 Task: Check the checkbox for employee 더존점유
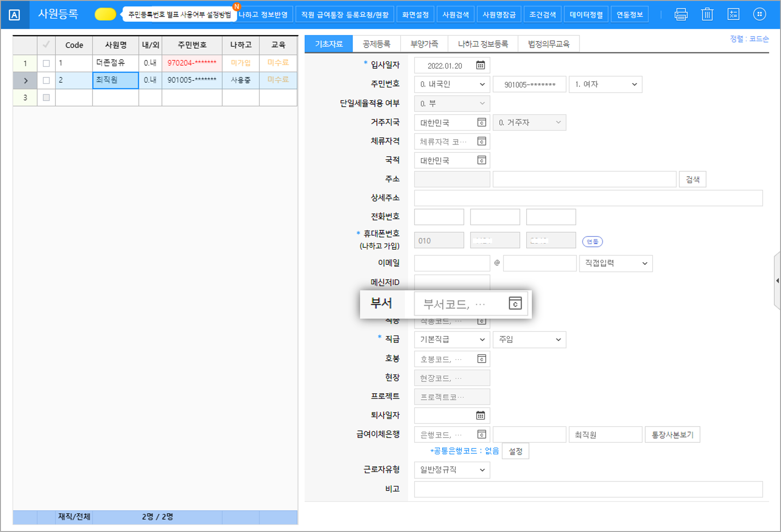pyautogui.click(x=46, y=63)
